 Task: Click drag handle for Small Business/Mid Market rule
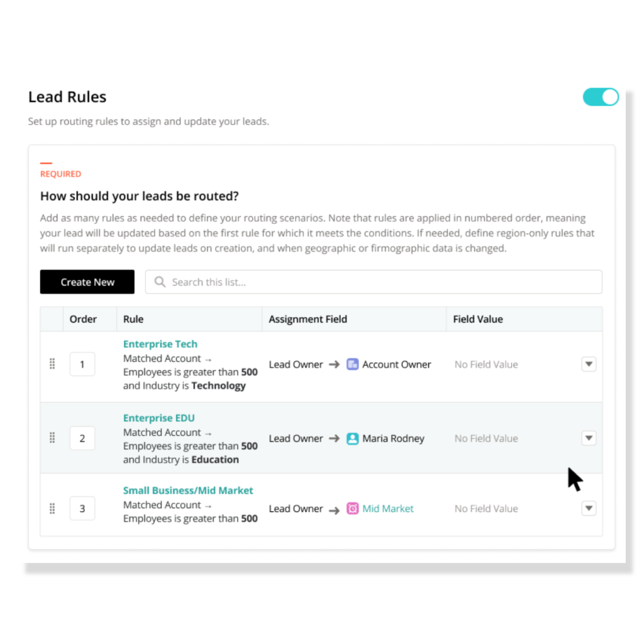tap(52, 508)
